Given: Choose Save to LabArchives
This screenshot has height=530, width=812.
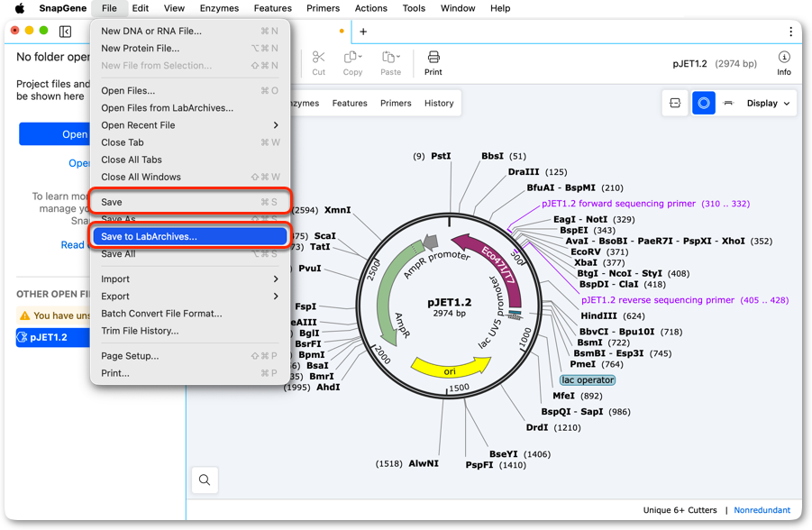Looking at the screenshot, I should pos(189,236).
